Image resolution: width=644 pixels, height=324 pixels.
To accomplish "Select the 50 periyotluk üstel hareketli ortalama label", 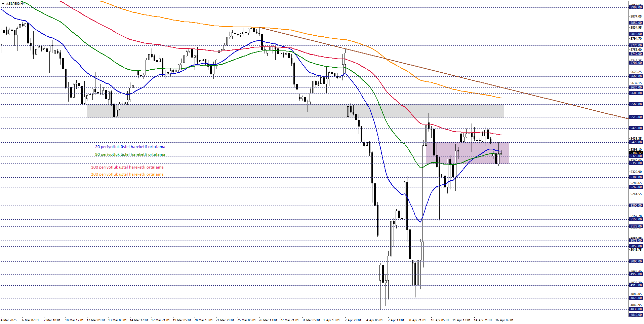I will click(x=130, y=154).
